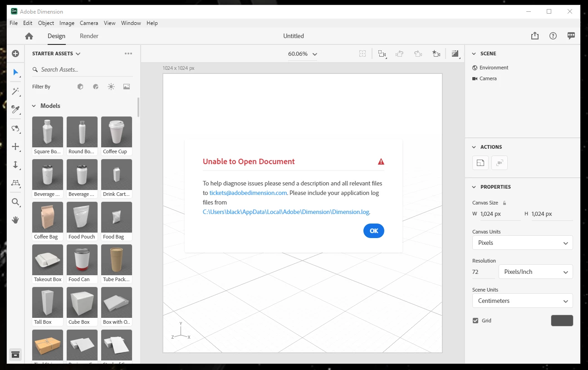Click the select all frame icon in toolbar
Image resolution: width=588 pixels, height=370 pixels.
pyautogui.click(x=363, y=54)
